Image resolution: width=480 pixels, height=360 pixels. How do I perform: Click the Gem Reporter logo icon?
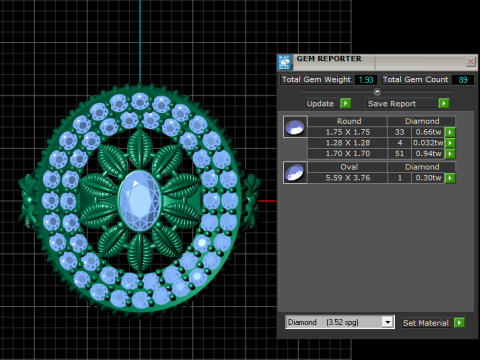[x=284, y=62]
